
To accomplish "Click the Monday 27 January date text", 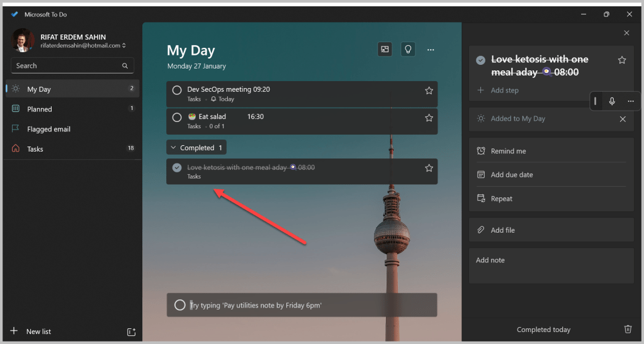I will [196, 66].
